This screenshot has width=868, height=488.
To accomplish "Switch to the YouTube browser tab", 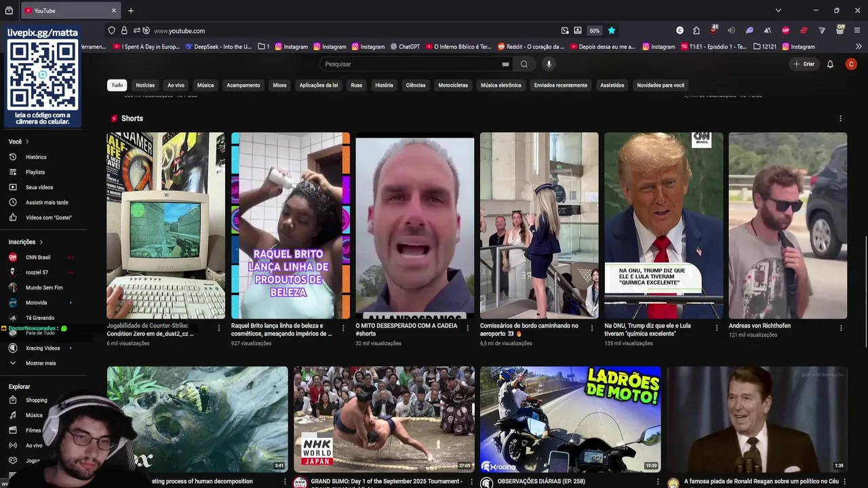I will coord(71,11).
